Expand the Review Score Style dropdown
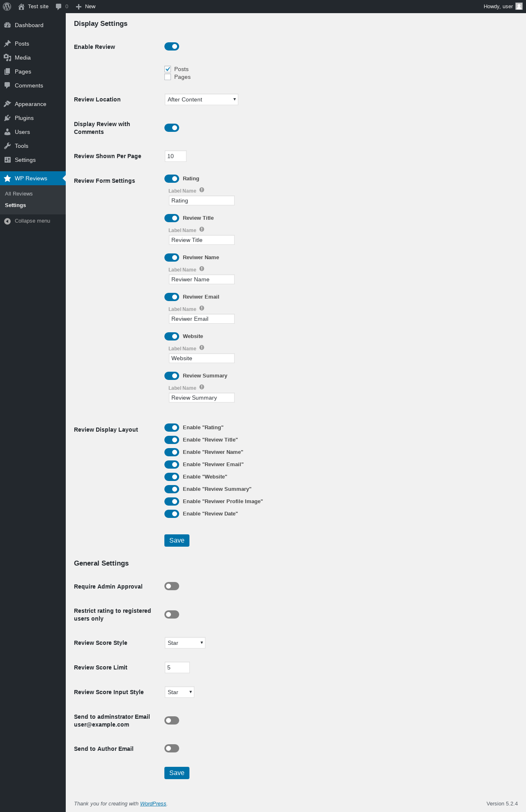 (185, 643)
